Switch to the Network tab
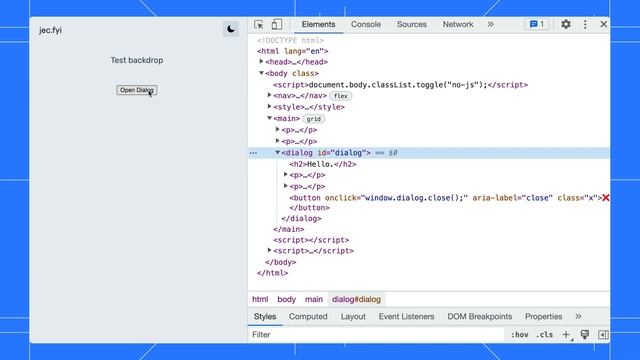This screenshot has height=360, width=640. coord(458,24)
